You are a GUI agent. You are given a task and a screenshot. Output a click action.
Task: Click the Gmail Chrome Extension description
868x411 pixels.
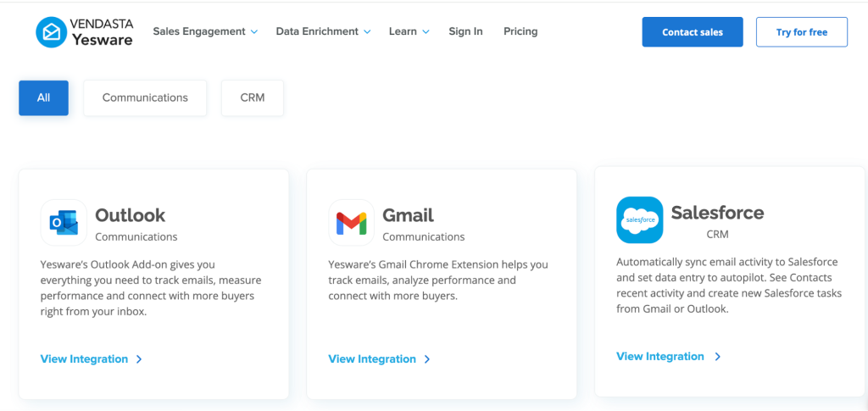pos(438,280)
